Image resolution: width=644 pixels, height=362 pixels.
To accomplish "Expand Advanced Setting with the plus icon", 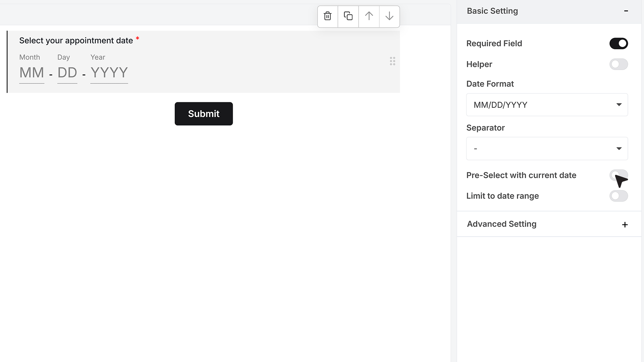I will click(625, 225).
